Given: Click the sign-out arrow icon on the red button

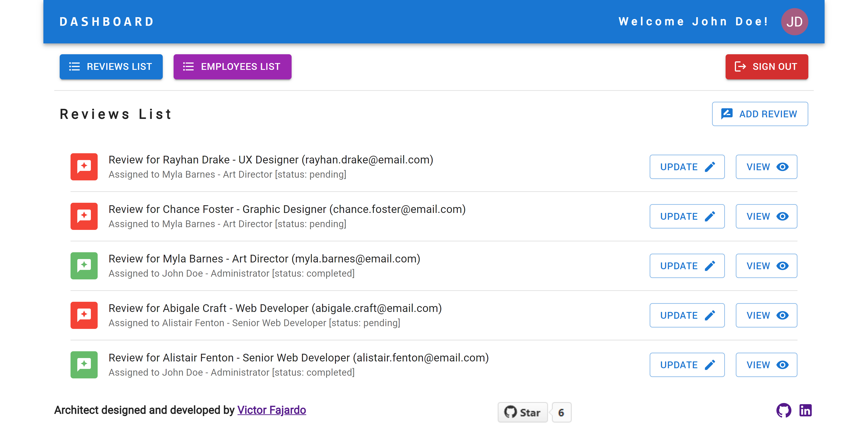Looking at the screenshot, I should [x=740, y=66].
